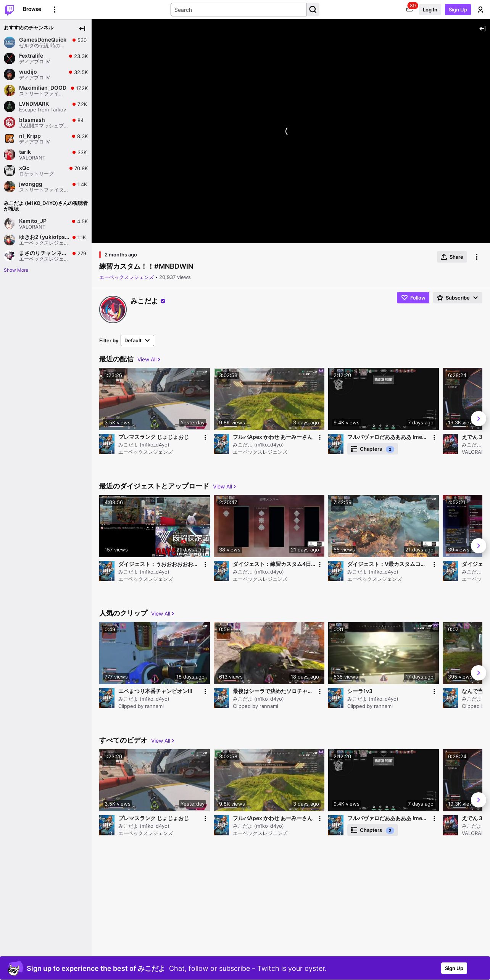
Task: Click Sign Up in the purple bottom banner
Action: coord(454,968)
